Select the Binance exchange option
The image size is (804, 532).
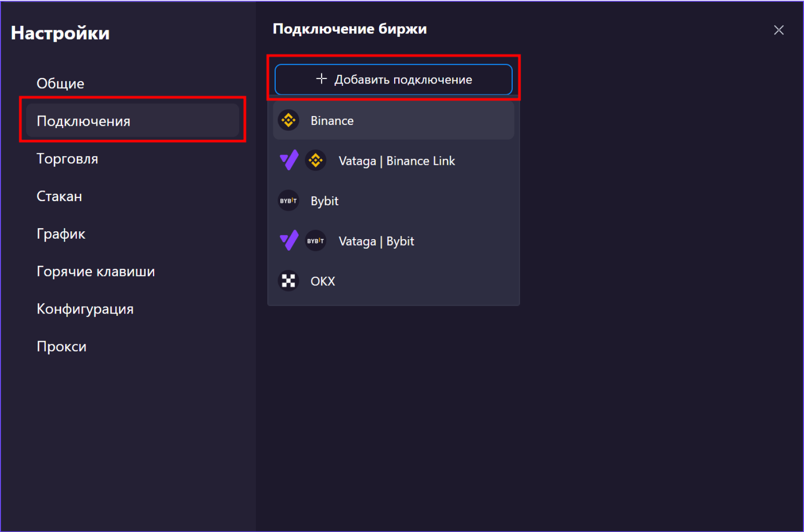(x=393, y=120)
